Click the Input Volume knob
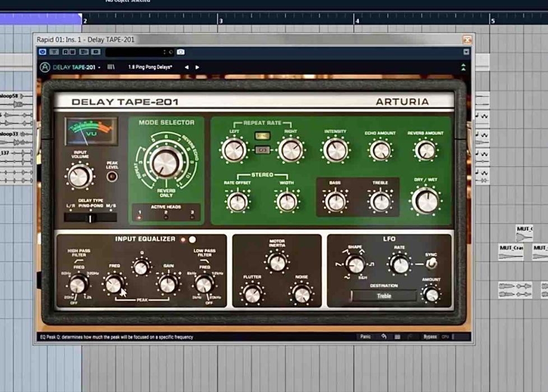Screen dimensions: 548x392 [x=80, y=176]
